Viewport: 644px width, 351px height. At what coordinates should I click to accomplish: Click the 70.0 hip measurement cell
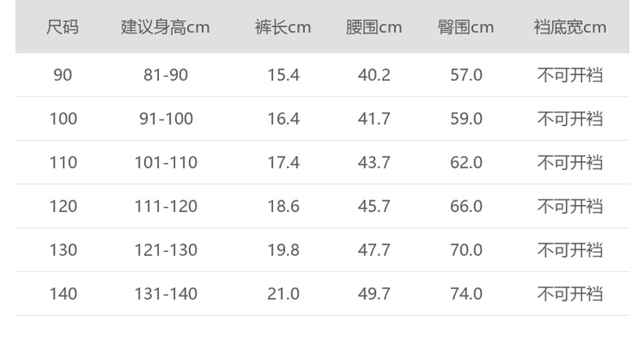coord(466,250)
